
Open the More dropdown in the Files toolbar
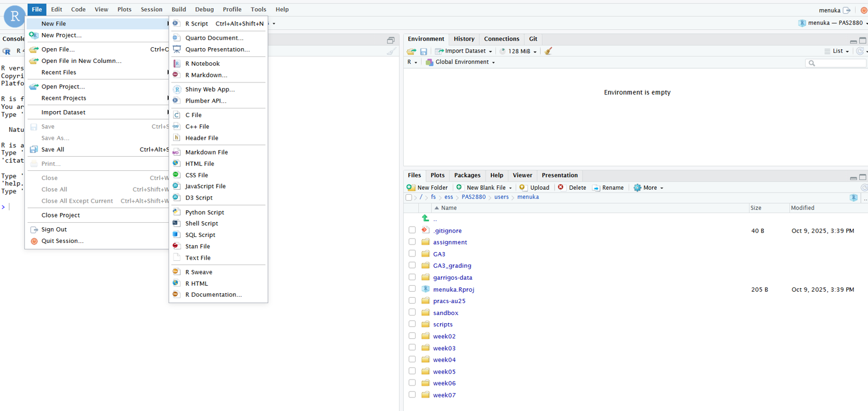649,188
